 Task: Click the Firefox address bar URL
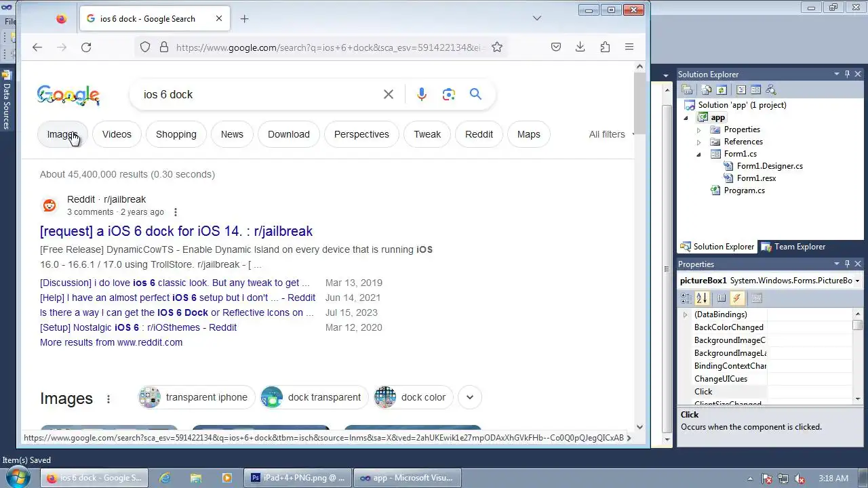[329, 47]
